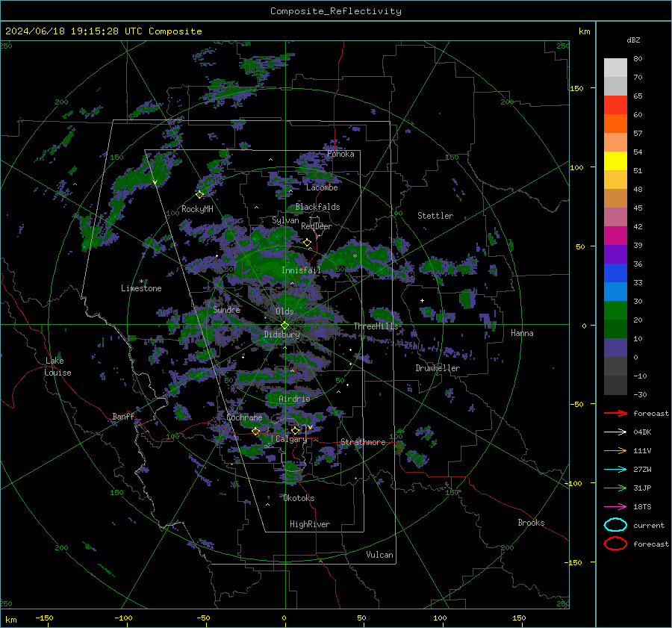Click the Olds city label

284,311
